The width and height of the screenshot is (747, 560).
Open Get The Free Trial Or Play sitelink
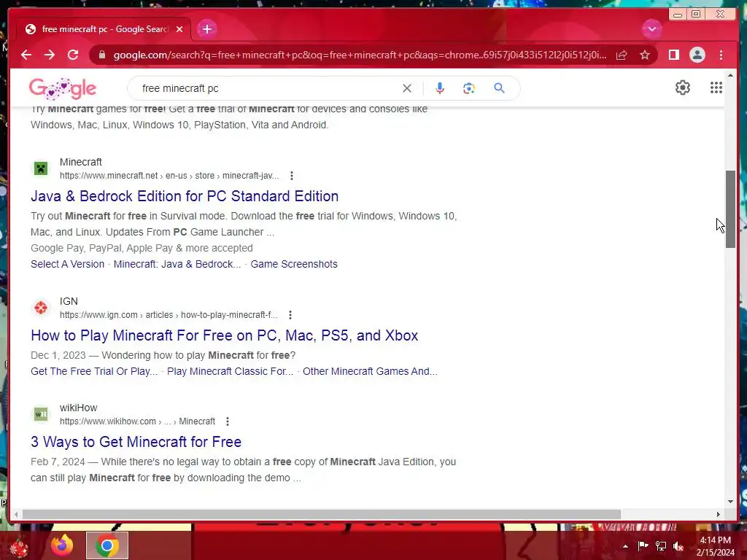pyautogui.click(x=94, y=371)
